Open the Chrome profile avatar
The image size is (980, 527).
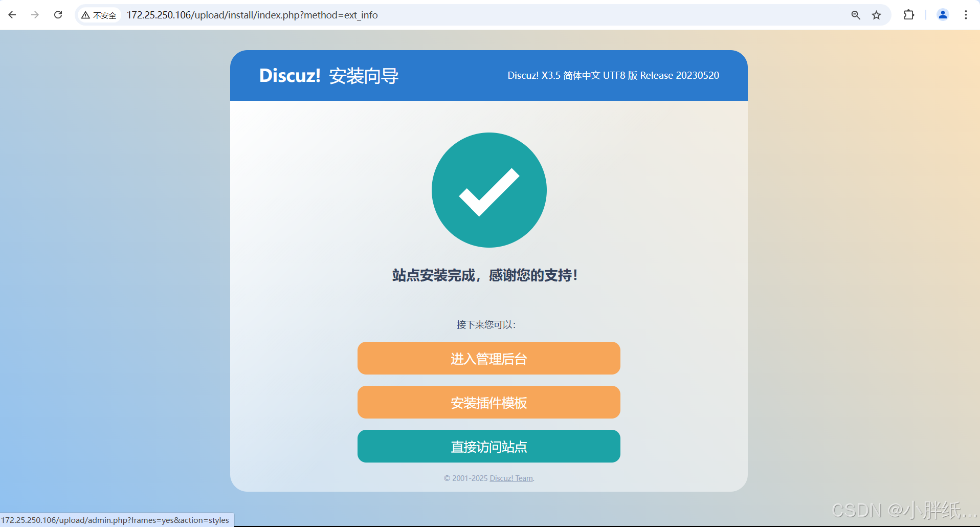[943, 15]
